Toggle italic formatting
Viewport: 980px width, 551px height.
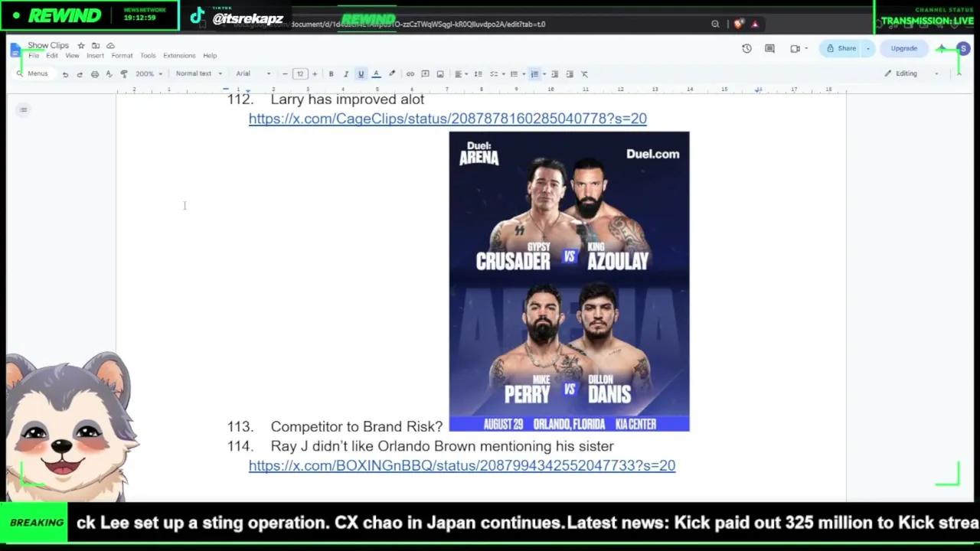pyautogui.click(x=346, y=74)
